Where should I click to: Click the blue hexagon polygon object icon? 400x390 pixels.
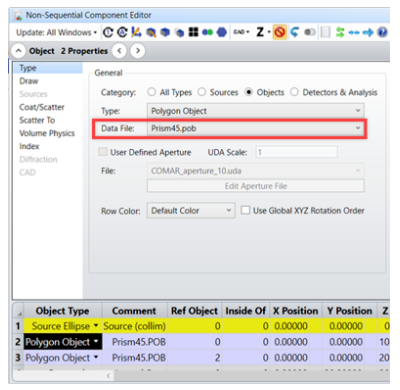pyautogui.click(x=222, y=32)
